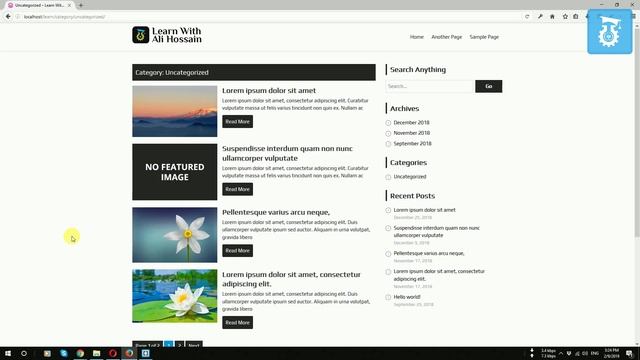
Task: Open the Windows Start menu
Action: click(x=8, y=353)
